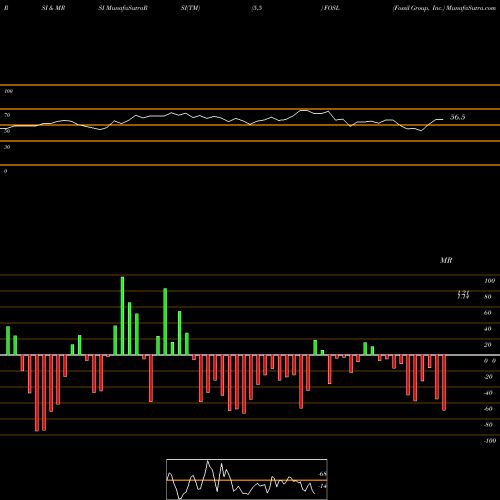Click the 'SI MunafaSutraR' header text
The height and width of the screenshot is (500, 500).
123,8
